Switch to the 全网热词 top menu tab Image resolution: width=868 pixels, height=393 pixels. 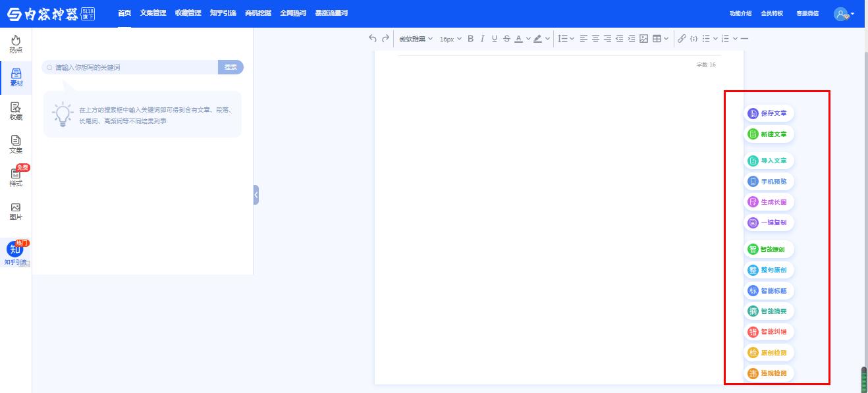tap(292, 13)
